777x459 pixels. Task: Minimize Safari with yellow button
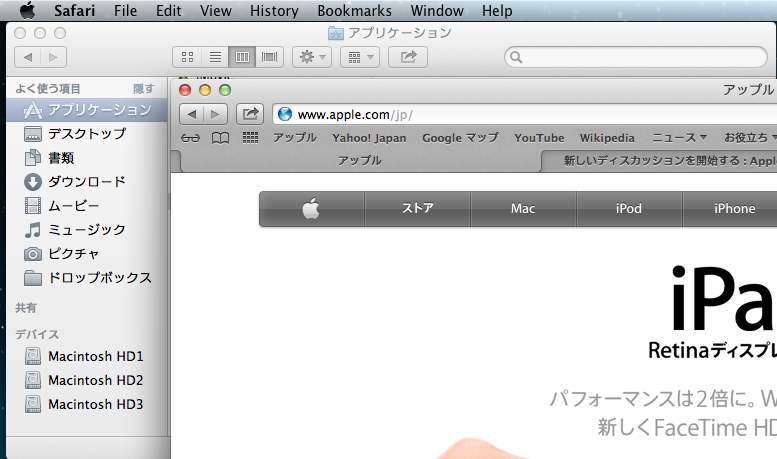click(x=205, y=90)
